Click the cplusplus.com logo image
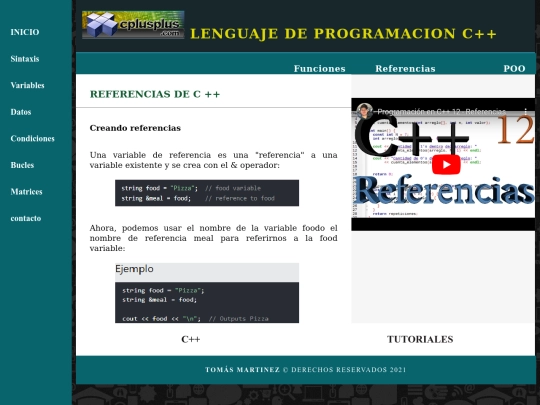The height and width of the screenshot is (405, 540). point(133,24)
